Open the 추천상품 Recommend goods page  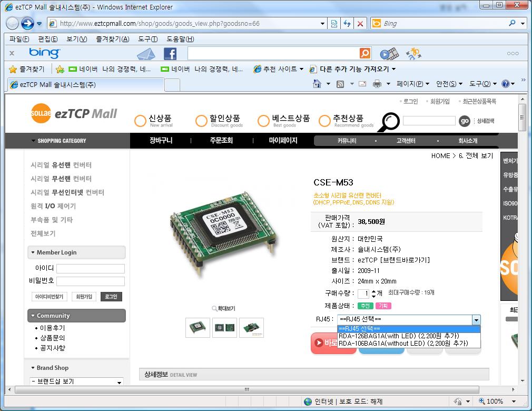pos(346,121)
